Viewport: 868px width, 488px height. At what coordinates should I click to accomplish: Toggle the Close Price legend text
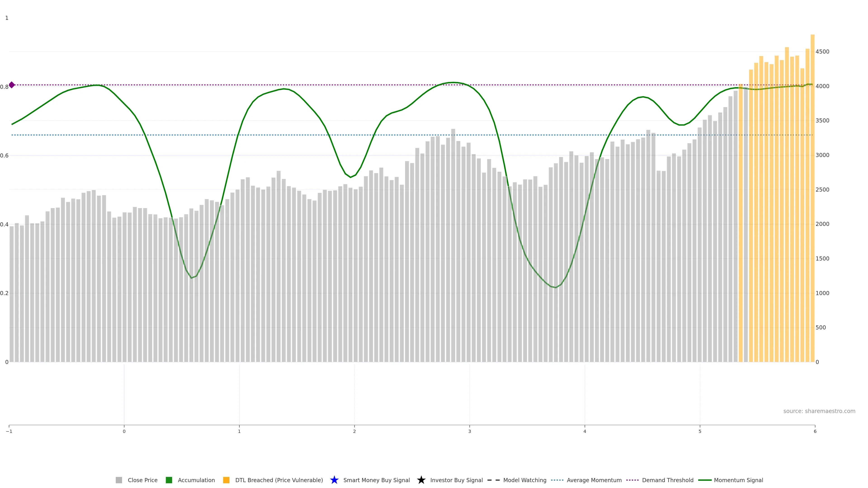pyautogui.click(x=143, y=480)
